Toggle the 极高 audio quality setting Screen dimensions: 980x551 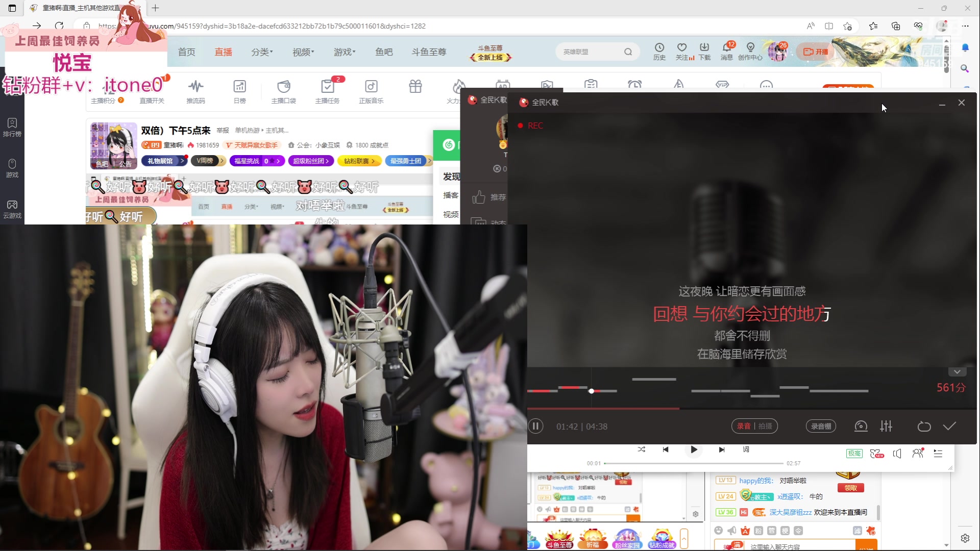(x=853, y=453)
